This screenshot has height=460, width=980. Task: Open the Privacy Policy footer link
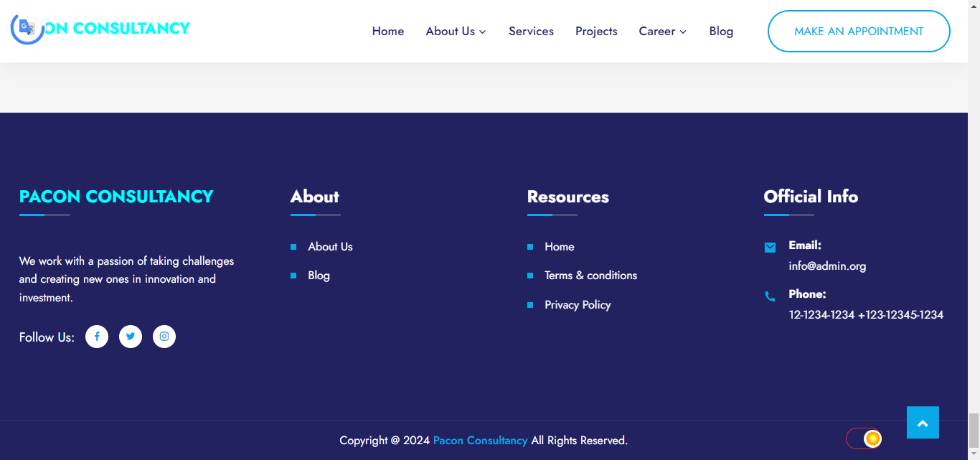578,305
